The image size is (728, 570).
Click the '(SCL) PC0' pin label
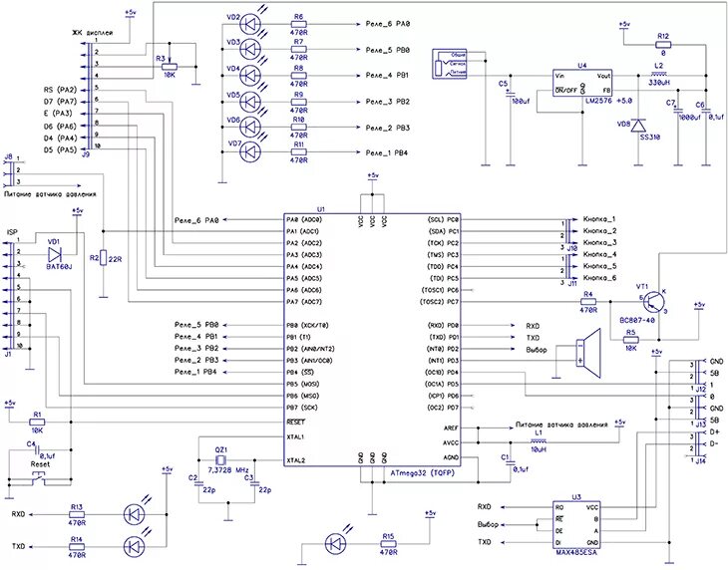443,219
